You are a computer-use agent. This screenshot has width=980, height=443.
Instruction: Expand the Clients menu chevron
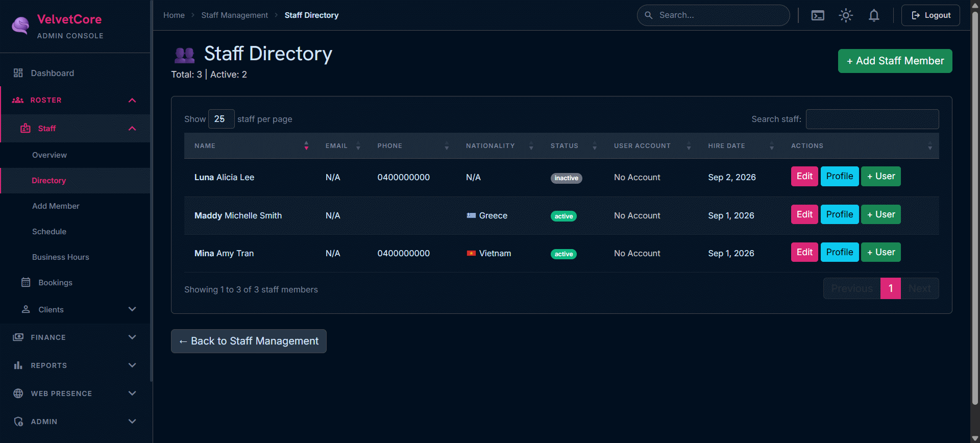pyautogui.click(x=132, y=309)
